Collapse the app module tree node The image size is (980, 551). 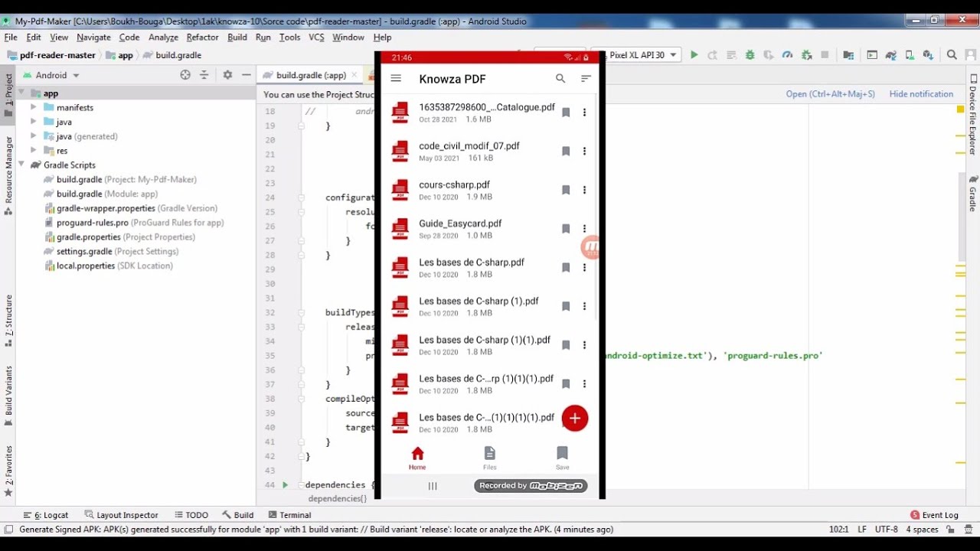21,93
